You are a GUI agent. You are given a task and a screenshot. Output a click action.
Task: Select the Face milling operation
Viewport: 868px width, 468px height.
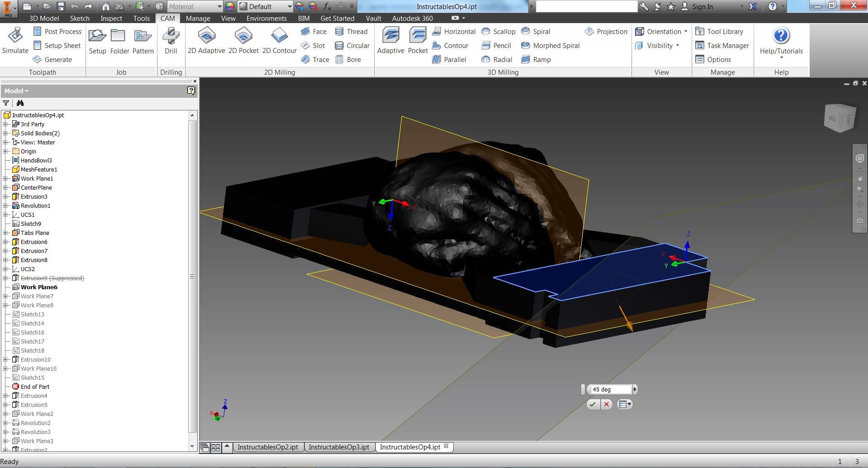[x=313, y=32]
